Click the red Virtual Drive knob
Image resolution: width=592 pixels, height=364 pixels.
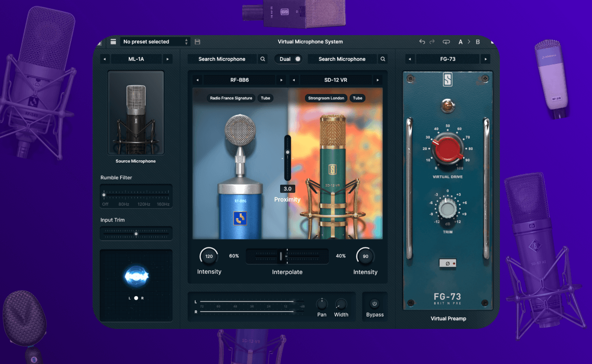447,150
